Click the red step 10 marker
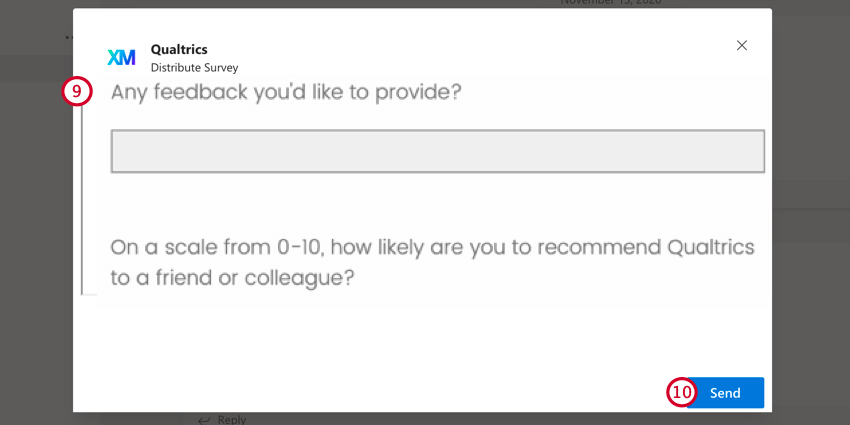This screenshot has height=425, width=850. pyautogui.click(x=681, y=392)
